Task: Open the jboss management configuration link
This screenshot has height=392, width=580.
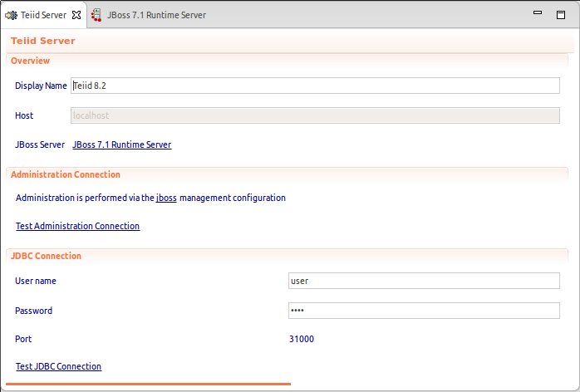Action: point(166,198)
